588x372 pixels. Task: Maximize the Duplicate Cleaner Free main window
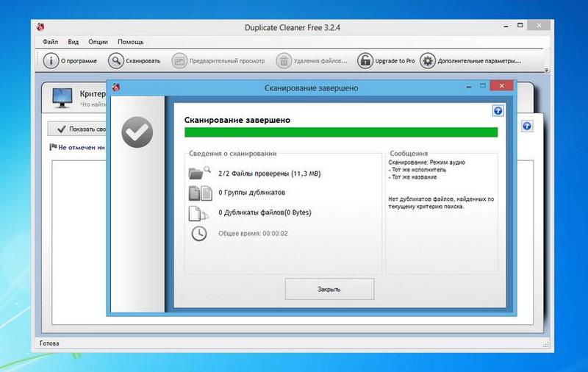click(x=520, y=26)
